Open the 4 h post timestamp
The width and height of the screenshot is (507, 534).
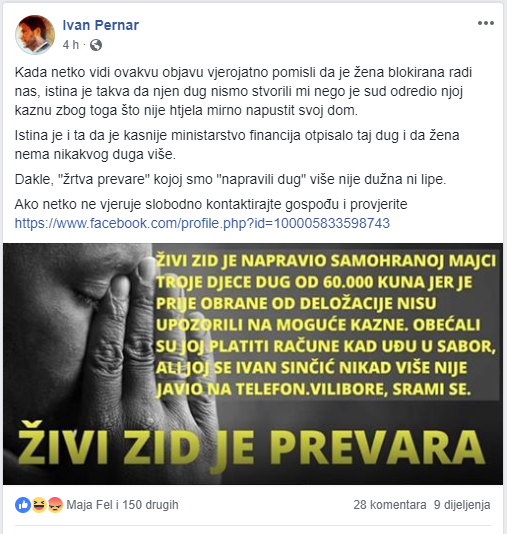[x=71, y=45]
